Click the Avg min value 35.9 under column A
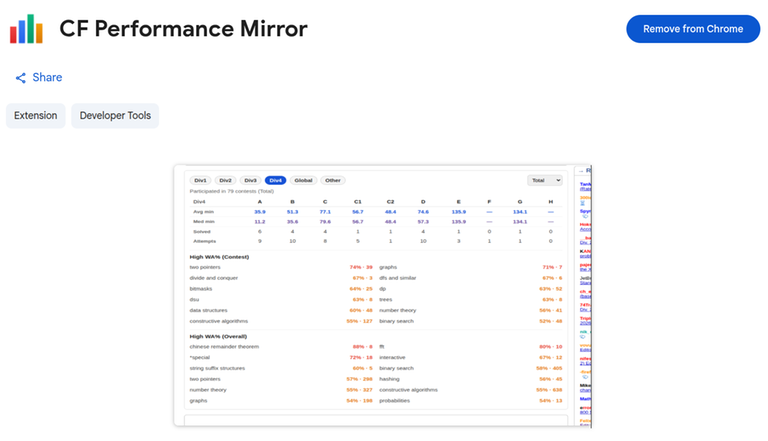This screenshot has width=768, height=441. [260, 212]
